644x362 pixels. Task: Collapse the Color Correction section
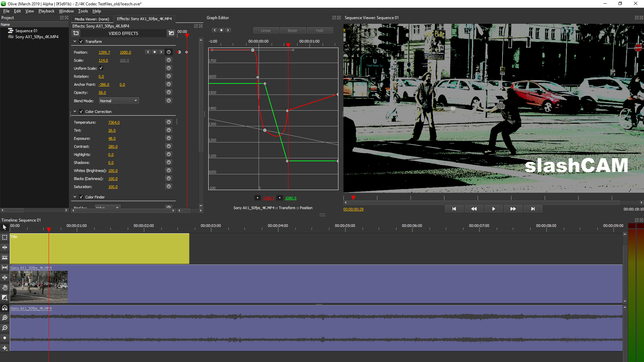[75, 112]
